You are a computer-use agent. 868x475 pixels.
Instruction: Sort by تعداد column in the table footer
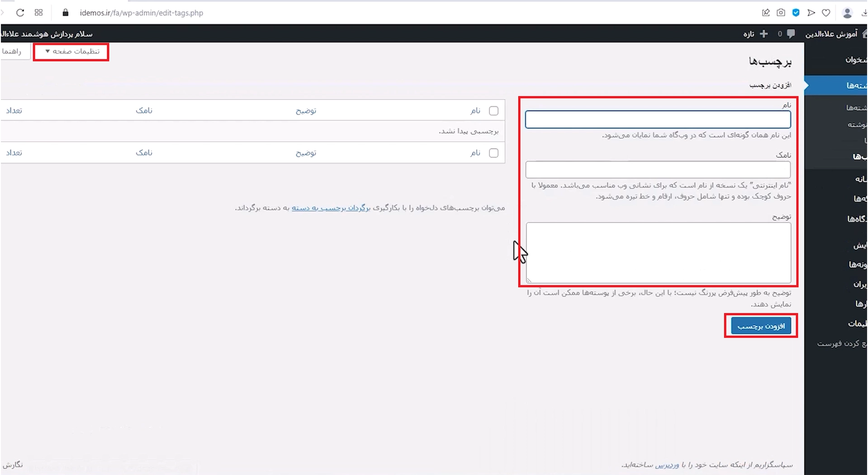14,153
